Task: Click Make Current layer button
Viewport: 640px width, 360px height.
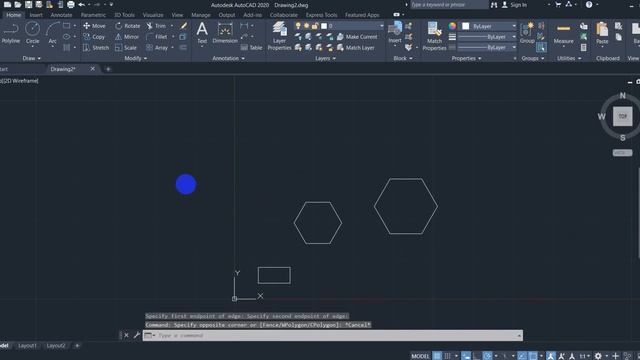Action: pyautogui.click(x=357, y=37)
